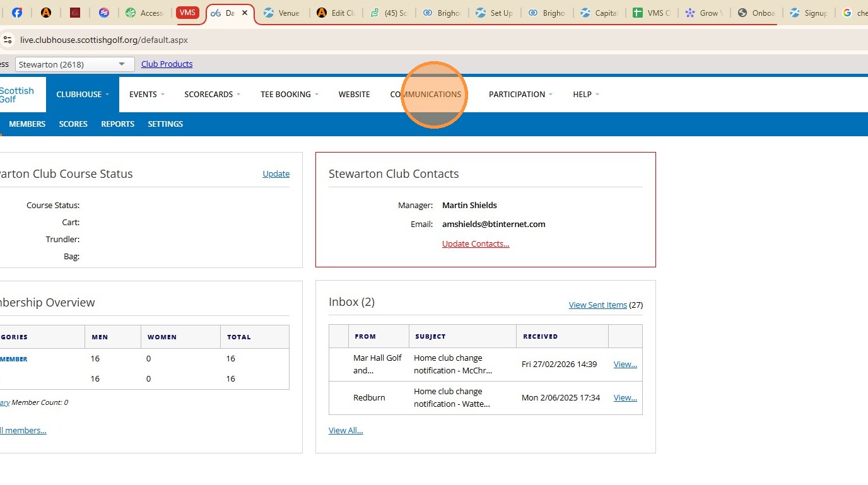View the Redburn inbox message
The width and height of the screenshot is (868, 485).
(x=625, y=398)
